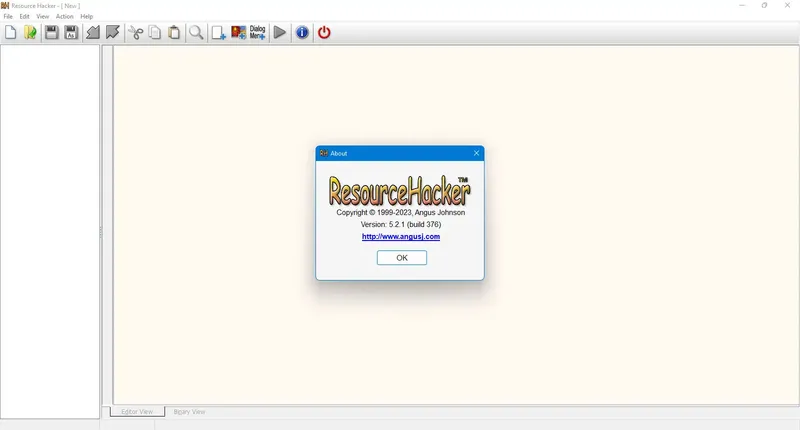Click the Dialog Menu insert icon
This screenshot has width=800, height=430.
pyautogui.click(x=258, y=33)
